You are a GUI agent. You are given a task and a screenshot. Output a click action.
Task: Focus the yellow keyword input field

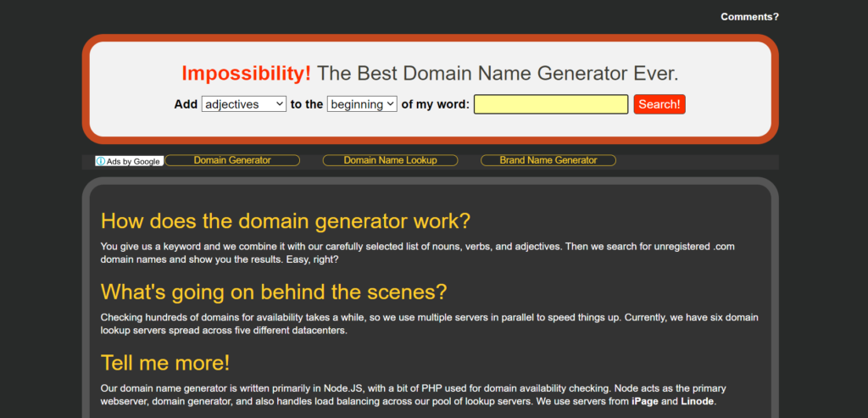click(x=550, y=104)
